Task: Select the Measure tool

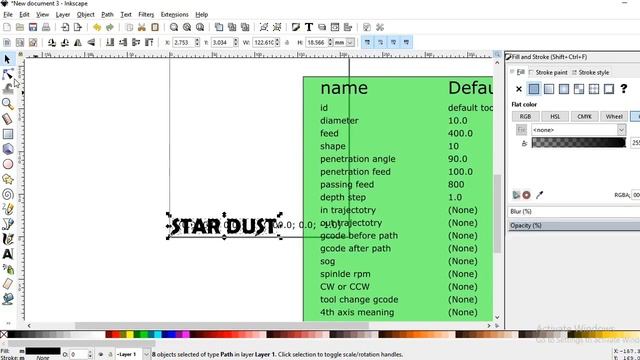Action: (7, 119)
